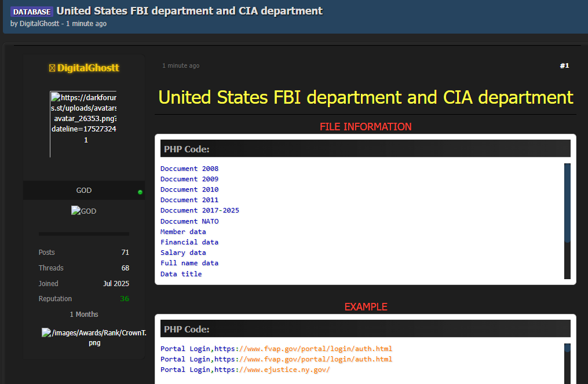
Task: Click the author's Posts count 71
Action: pyautogui.click(x=125, y=253)
